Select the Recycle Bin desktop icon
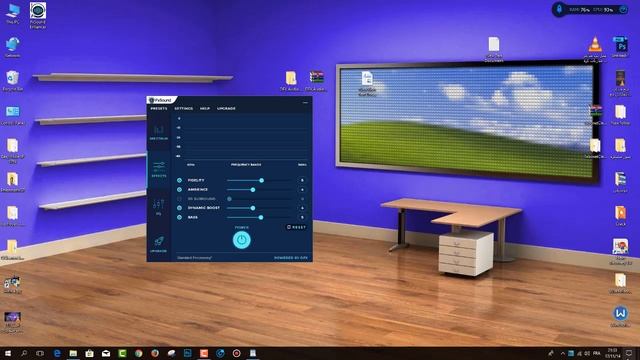The height and width of the screenshot is (360, 640). [13, 80]
